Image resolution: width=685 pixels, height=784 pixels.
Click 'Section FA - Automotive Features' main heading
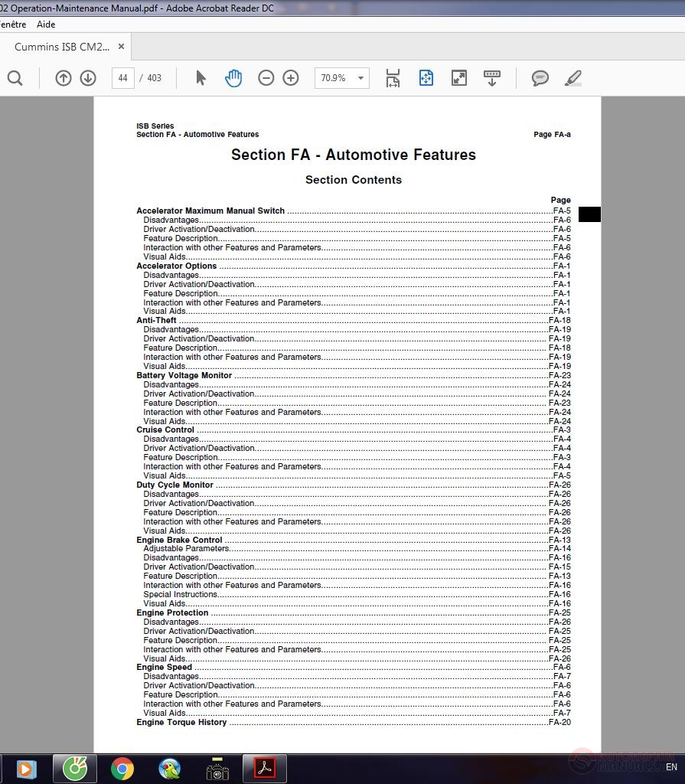pyautogui.click(x=354, y=155)
